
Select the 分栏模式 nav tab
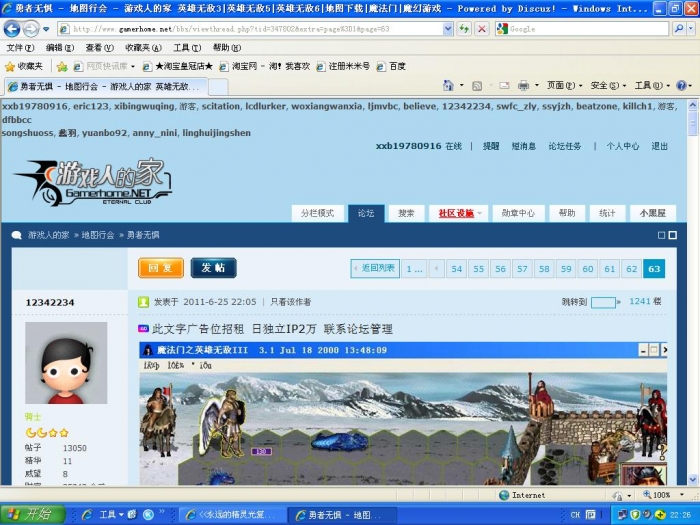317,213
